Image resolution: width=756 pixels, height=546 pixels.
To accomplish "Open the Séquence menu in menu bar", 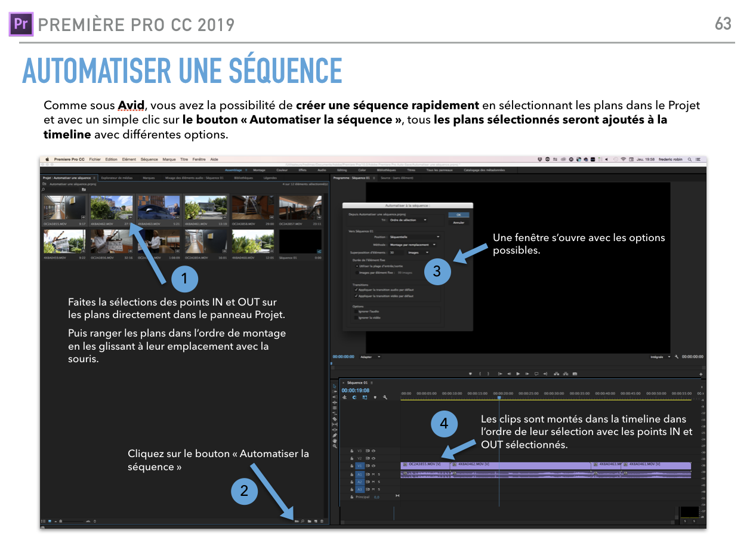I will coord(149,159).
